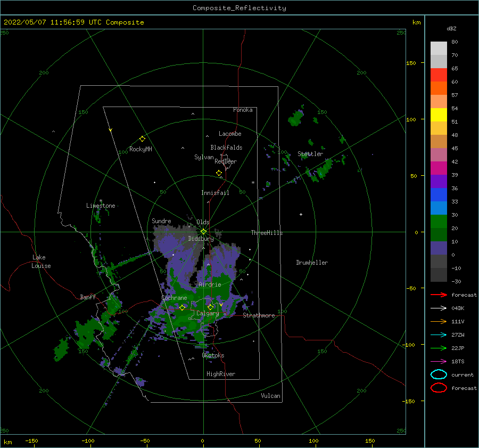Pick the red swatch in dBZ scale
This screenshot has width=479, height=448.
pos(439,75)
